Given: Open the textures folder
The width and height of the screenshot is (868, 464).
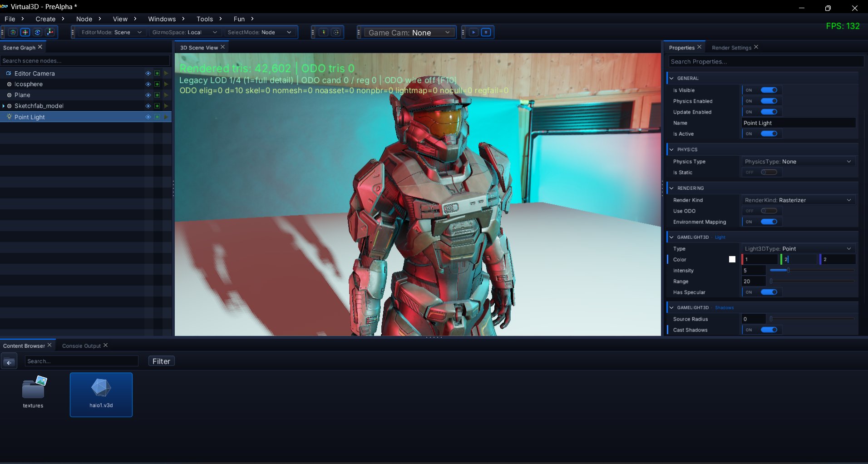Looking at the screenshot, I should point(34,391).
